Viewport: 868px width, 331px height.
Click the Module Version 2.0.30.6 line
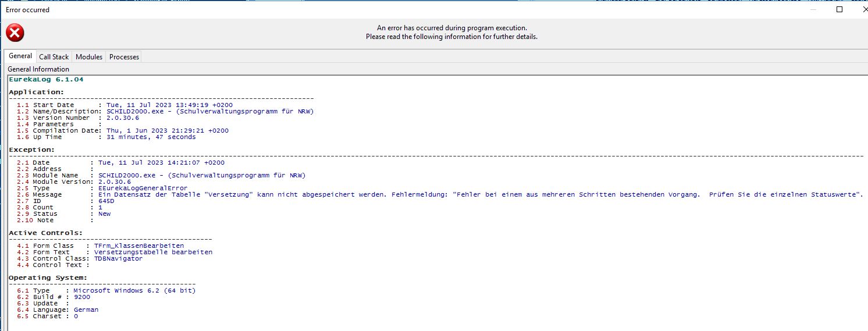[x=74, y=181]
